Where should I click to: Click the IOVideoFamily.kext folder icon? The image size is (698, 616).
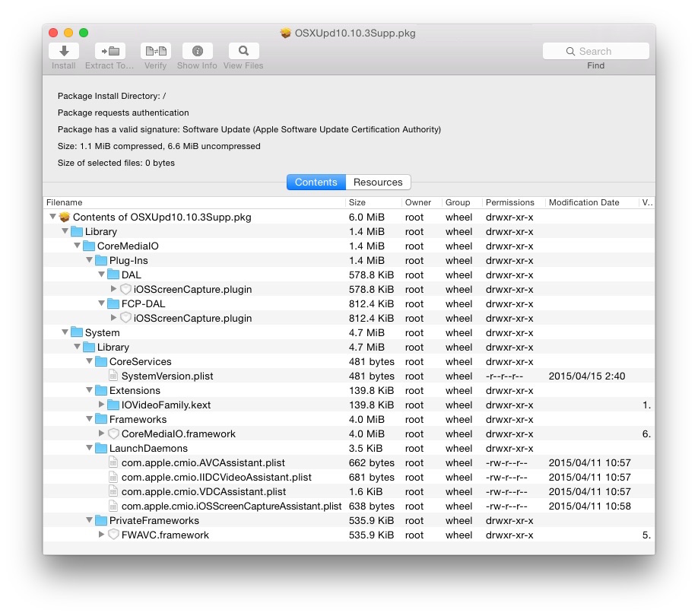pyautogui.click(x=113, y=405)
